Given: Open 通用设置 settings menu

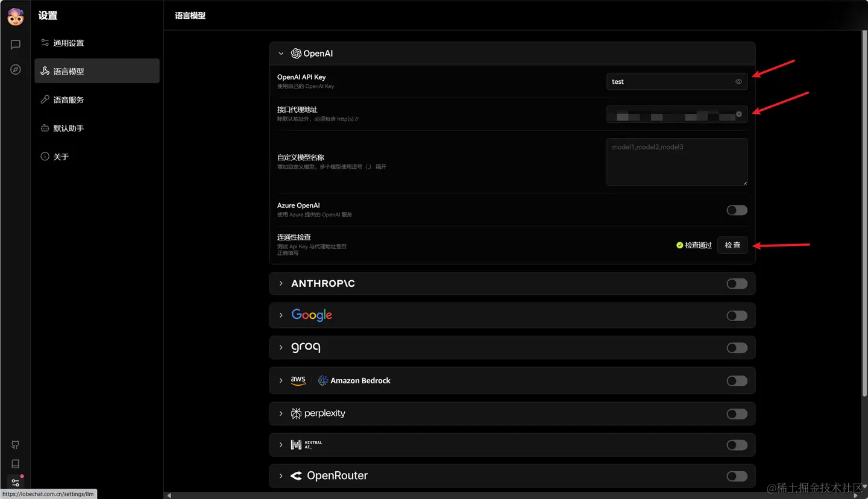Looking at the screenshot, I should pyautogui.click(x=97, y=43).
